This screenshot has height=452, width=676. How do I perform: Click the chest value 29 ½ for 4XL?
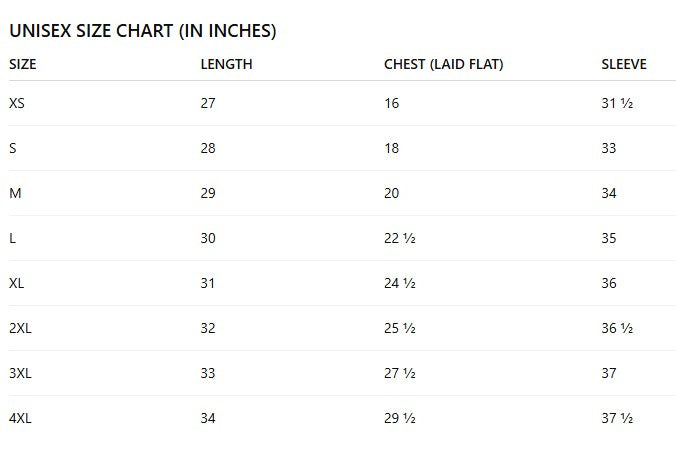coord(399,418)
